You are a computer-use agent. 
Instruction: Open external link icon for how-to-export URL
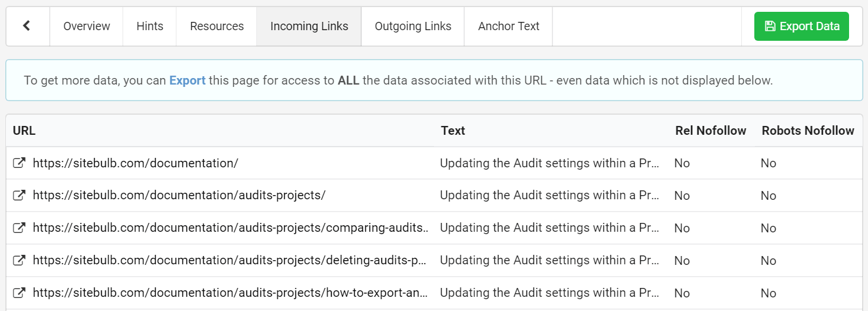19,293
